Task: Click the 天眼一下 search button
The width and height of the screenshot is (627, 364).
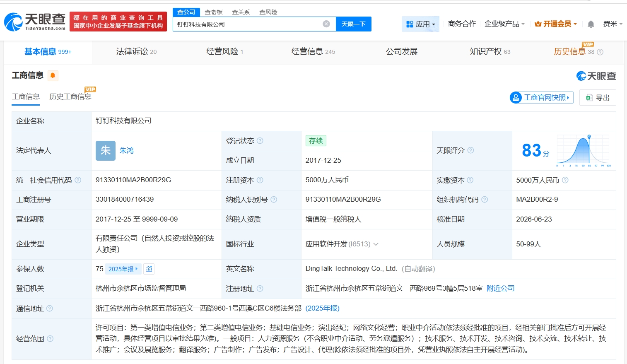Action: click(353, 24)
